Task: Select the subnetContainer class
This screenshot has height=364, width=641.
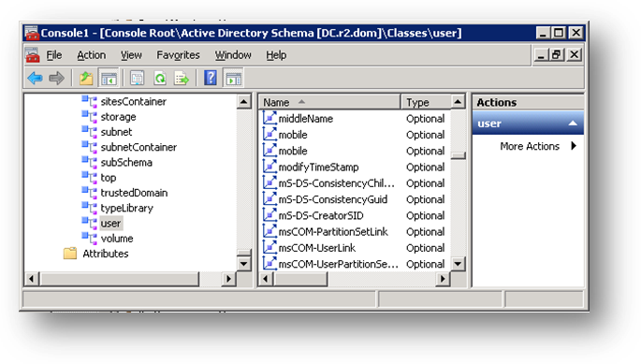Action: pos(138,147)
